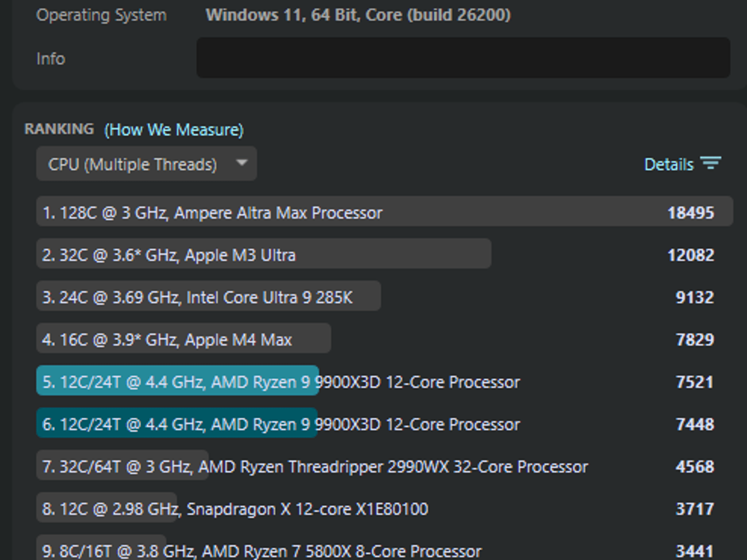Click score value 7521
Screen dimensions: 747x560
pos(694,382)
